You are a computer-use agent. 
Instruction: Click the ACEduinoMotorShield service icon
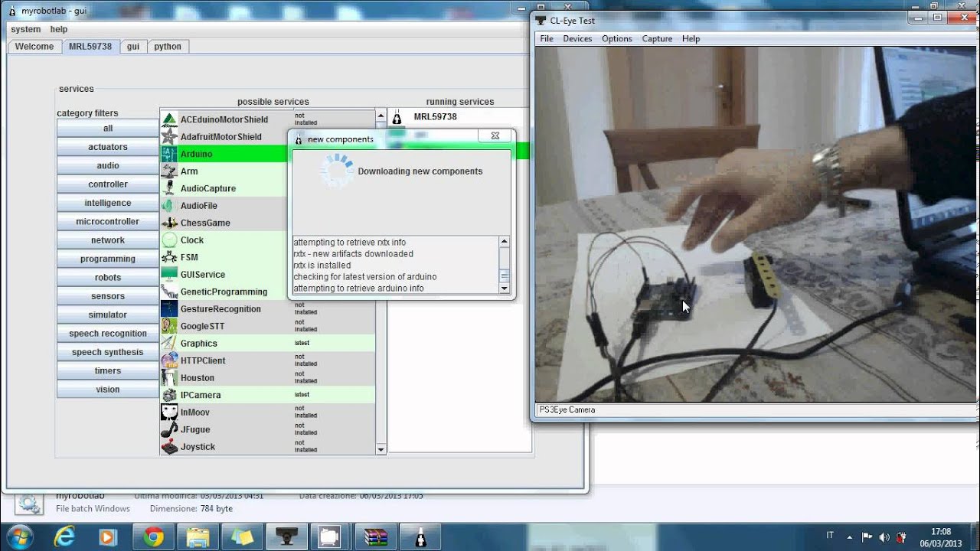[169, 119]
